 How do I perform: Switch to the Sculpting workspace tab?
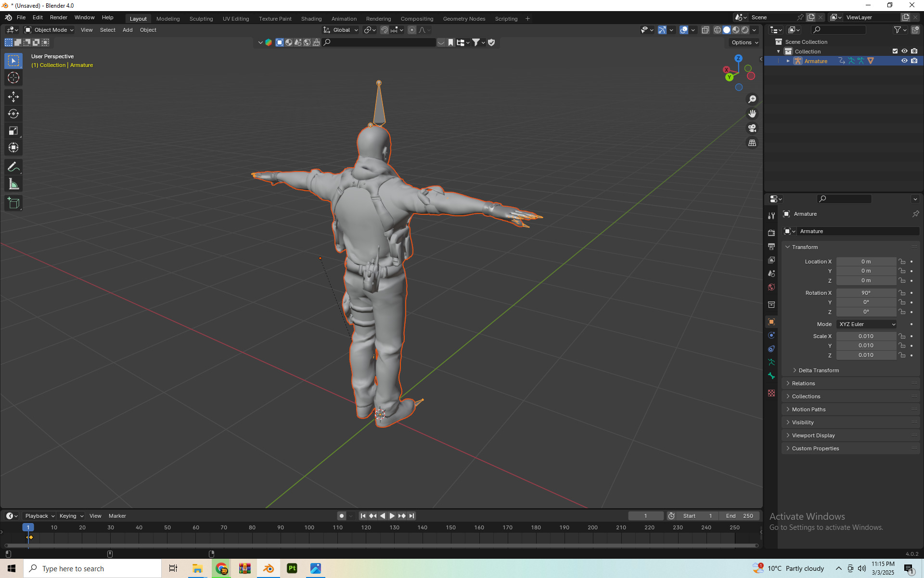[x=201, y=19]
